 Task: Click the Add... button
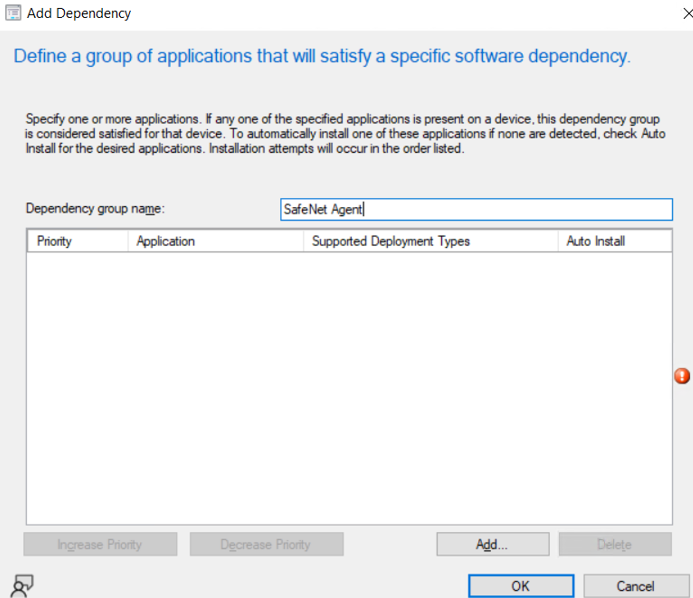click(x=493, y=544)
